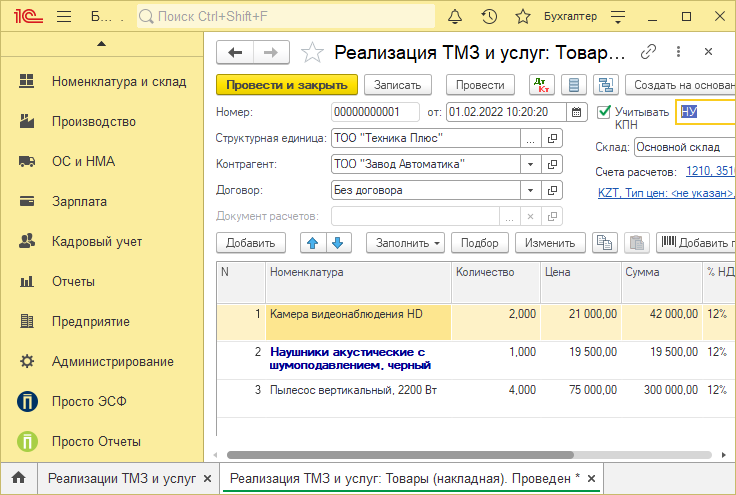Collapse sections panel up arrow
736x495 pixels.
[101, 44]
